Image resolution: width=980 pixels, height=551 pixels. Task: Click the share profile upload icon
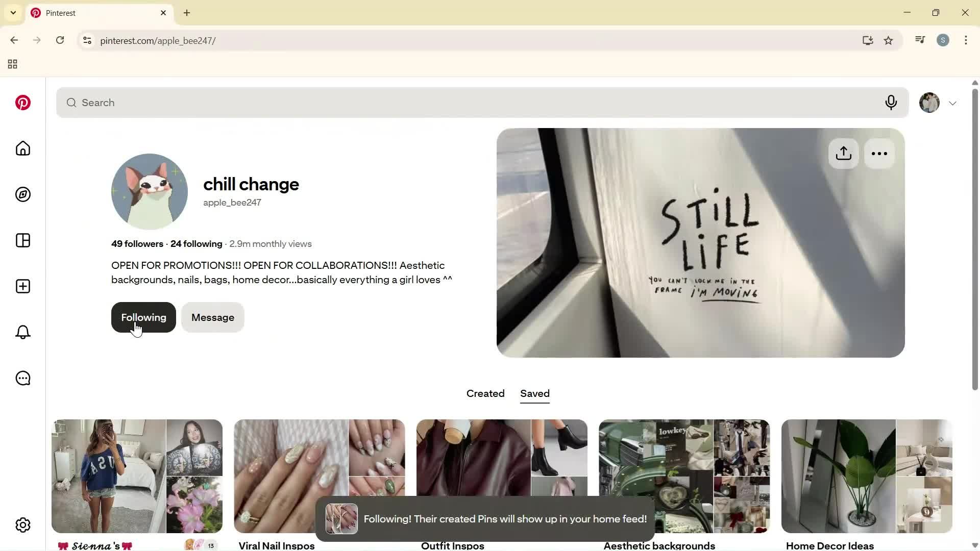[844, 154]
